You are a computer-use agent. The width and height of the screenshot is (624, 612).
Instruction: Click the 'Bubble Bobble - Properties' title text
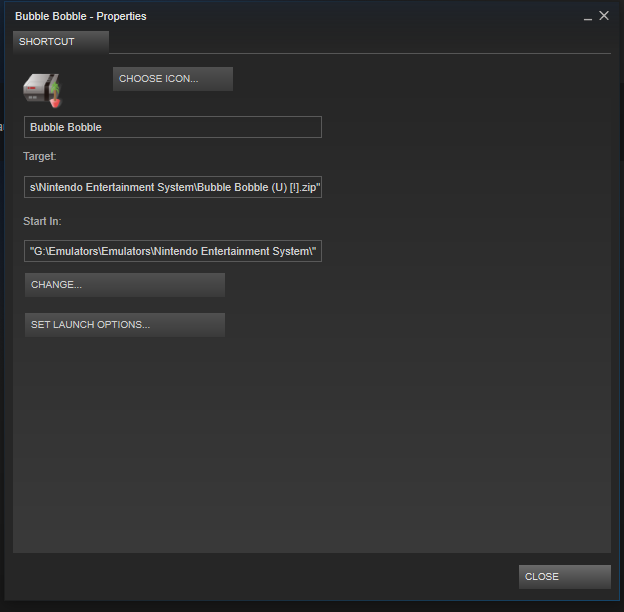80,16
